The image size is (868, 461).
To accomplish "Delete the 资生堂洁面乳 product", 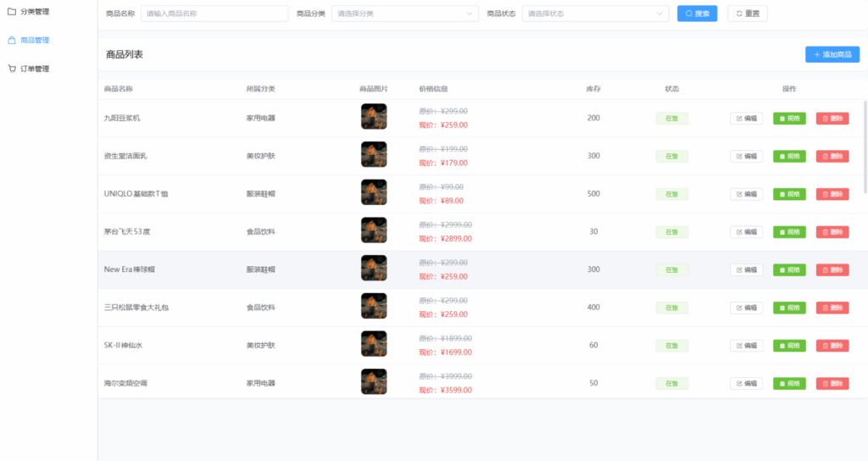I will pyautogui.click(x=832, y=156).
